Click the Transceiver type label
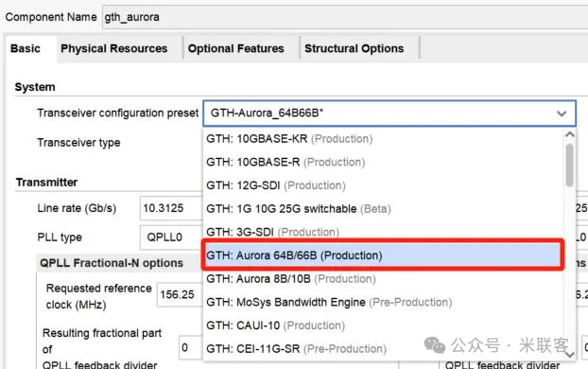This screenshot has height=369, width=588. point(78,143)
